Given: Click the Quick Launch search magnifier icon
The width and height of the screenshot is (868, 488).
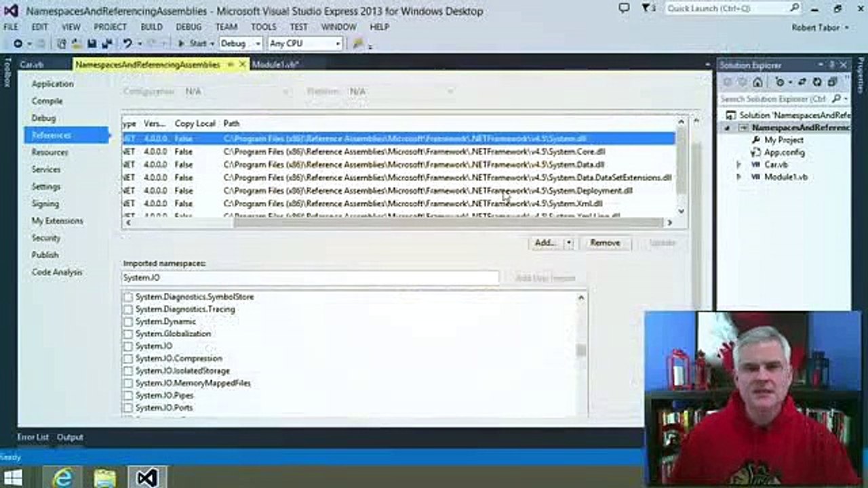Looking at the screenshot, I should [x=795, y=8].
